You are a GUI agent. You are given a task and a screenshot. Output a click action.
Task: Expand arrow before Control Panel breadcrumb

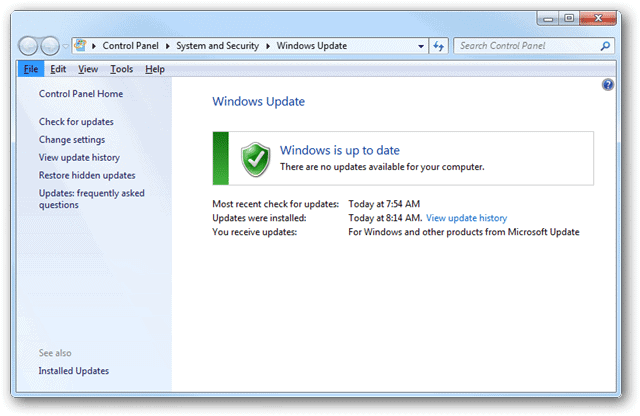(94, 46)
